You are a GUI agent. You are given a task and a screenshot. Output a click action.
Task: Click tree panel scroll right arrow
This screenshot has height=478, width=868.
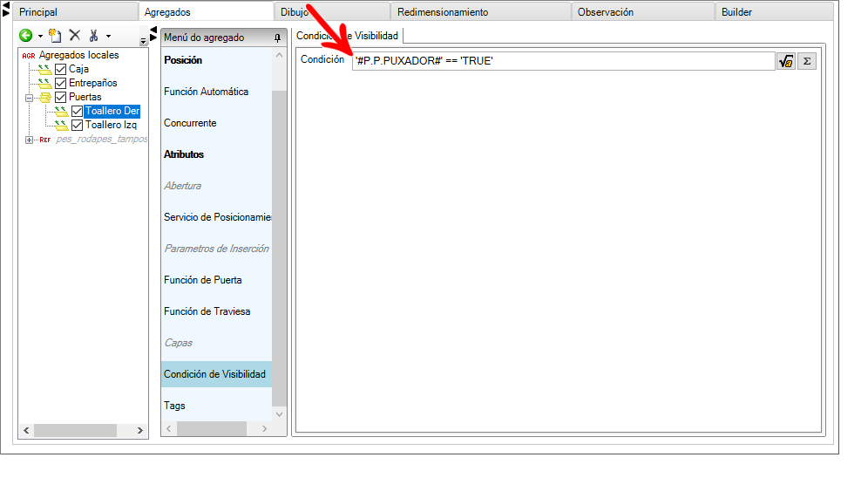(140, 430)
